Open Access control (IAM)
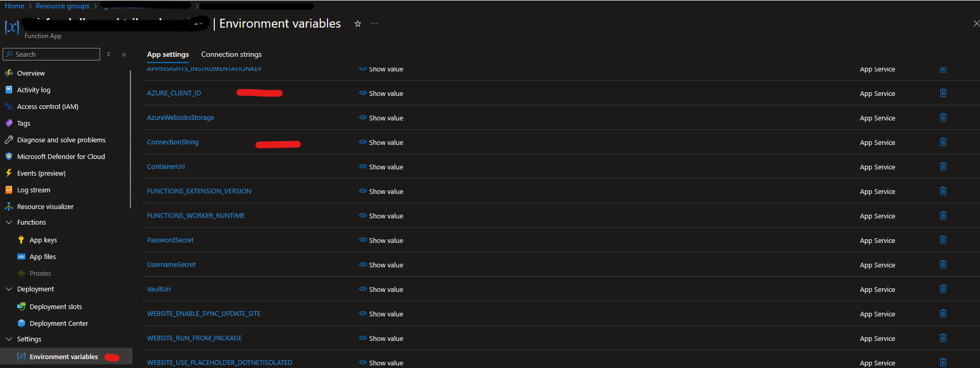This screenshot has width=980, height=368. click(x=47, y=106)
